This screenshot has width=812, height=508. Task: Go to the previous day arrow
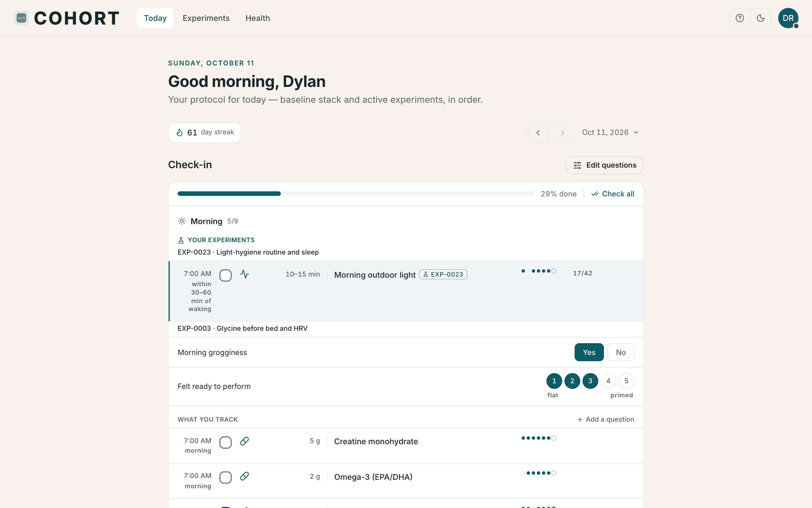(x=538, y=132)
